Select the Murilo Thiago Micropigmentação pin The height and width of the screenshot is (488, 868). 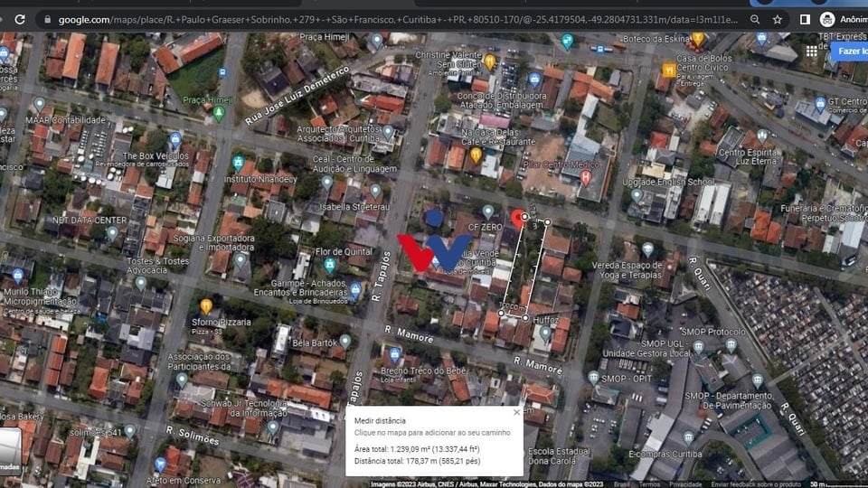click(18, 276)
